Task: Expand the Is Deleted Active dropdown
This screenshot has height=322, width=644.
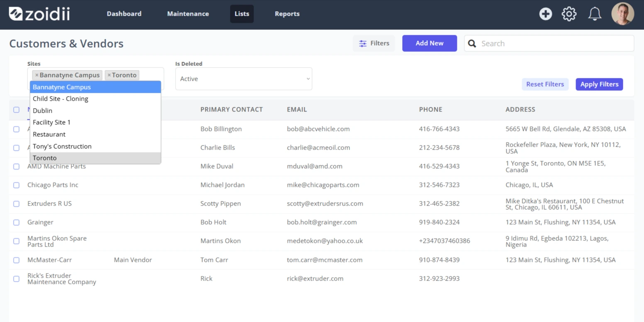Action: pos(244,79)
